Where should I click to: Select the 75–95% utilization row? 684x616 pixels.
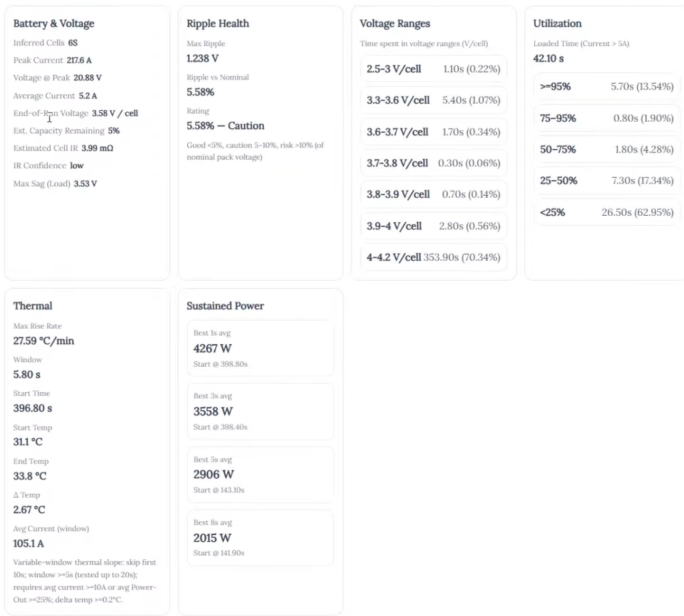tap(607, 118)
